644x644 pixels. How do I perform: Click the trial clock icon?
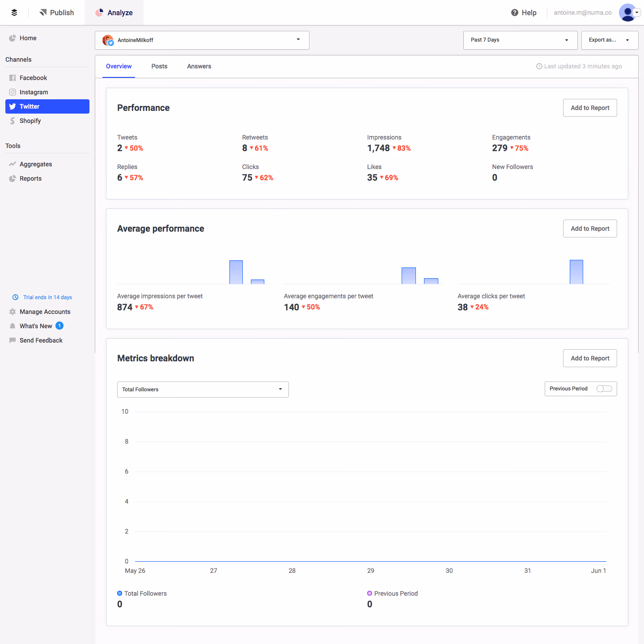pyautogui.click(x=15, y=297)
